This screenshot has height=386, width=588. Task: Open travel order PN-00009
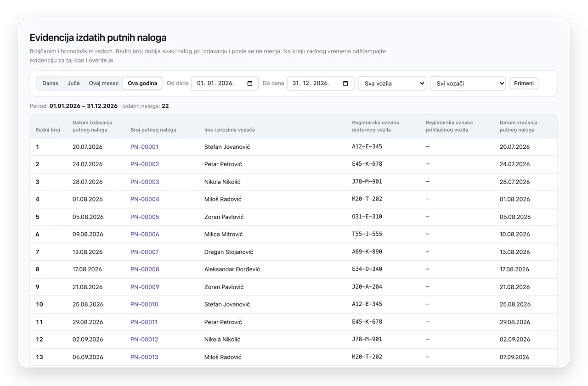pyautogui.click(x=145, y=287)
